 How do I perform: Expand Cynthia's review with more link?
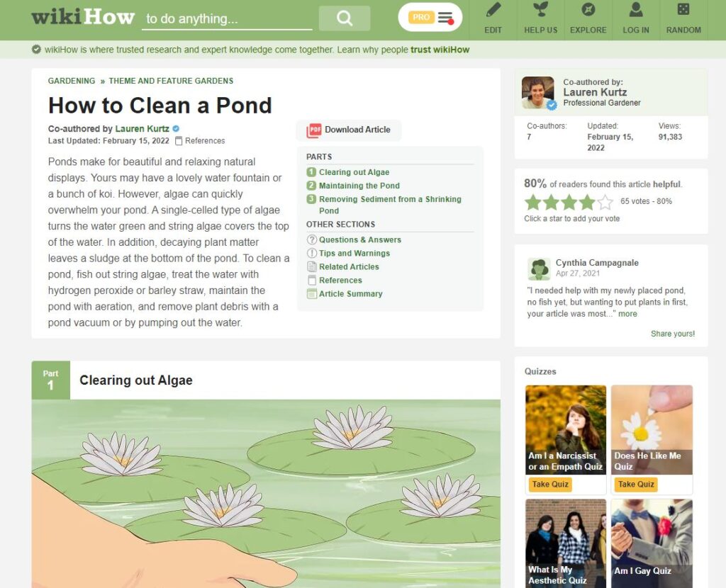tap(627, 314)
